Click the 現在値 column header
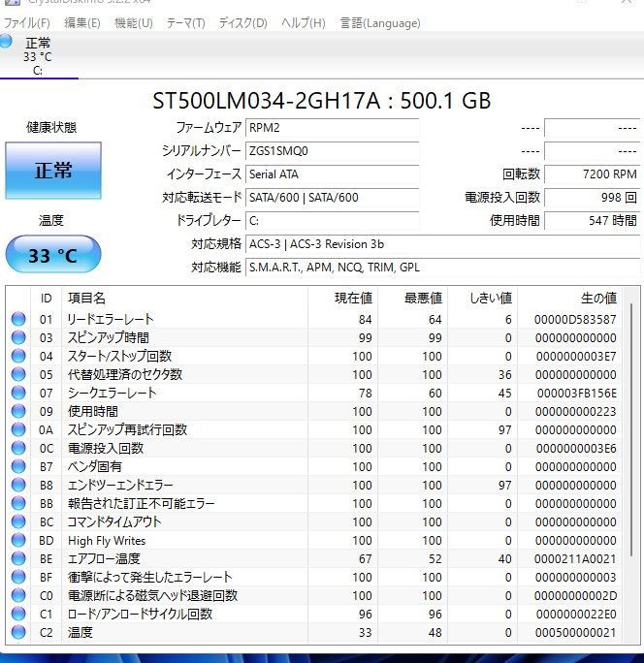 [x=343, y=299]
